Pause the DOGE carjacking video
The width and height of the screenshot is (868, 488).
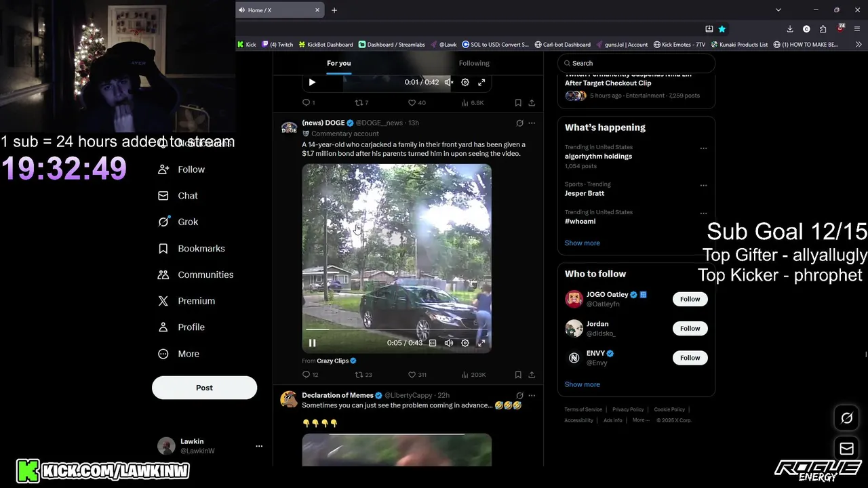312,343
